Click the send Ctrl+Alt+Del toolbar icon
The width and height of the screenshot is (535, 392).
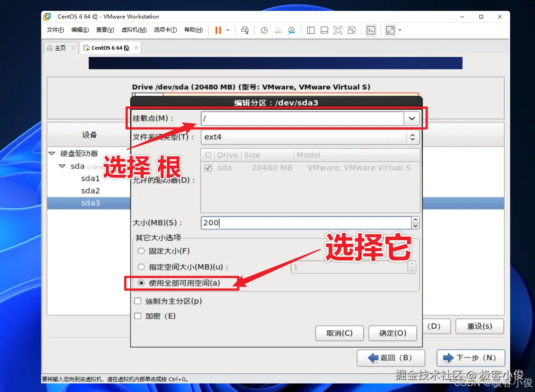click(x=245, y=30)
